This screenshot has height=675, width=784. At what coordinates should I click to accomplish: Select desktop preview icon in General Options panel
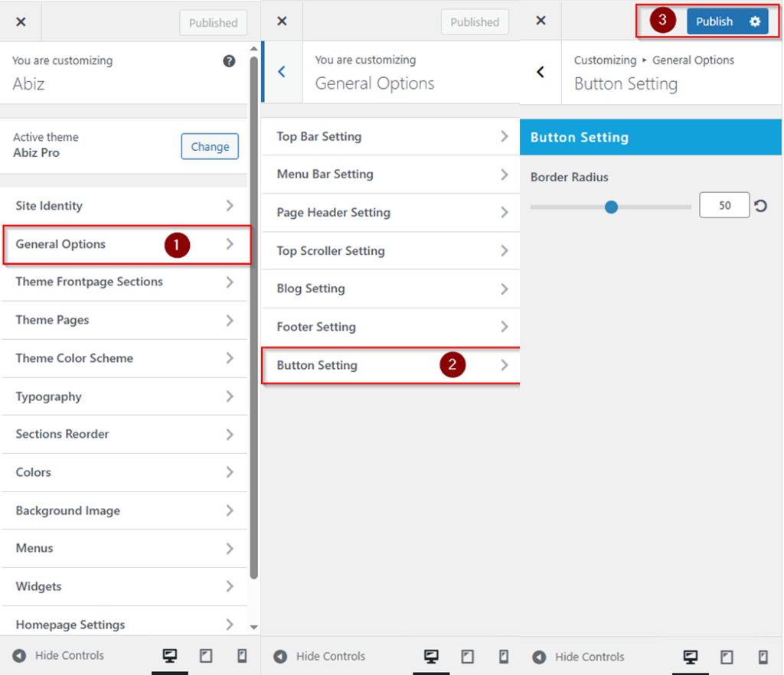[431, 657]
